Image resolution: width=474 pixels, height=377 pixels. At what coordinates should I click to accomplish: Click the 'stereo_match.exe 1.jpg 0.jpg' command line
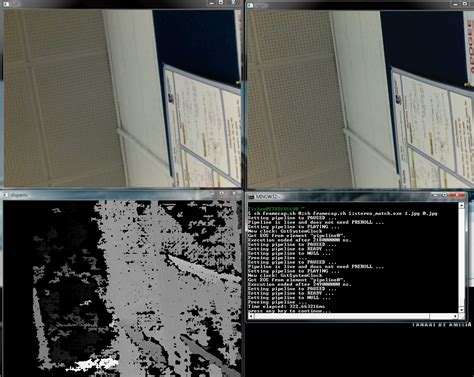tap(343, 213)
